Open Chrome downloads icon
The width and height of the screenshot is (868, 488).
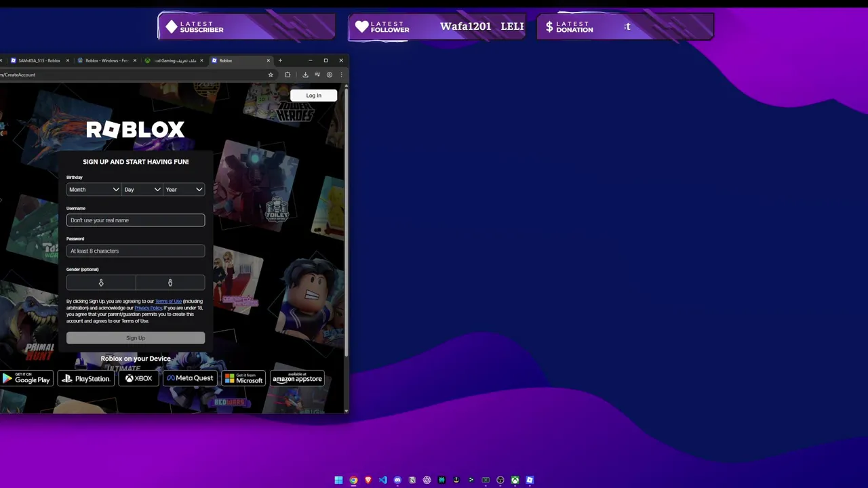(x=305, y=75)
